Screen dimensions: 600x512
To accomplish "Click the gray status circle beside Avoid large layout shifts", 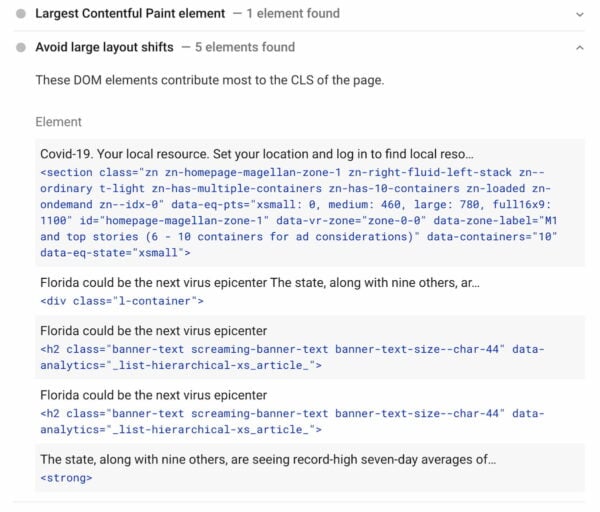I will tap(21, 47).
